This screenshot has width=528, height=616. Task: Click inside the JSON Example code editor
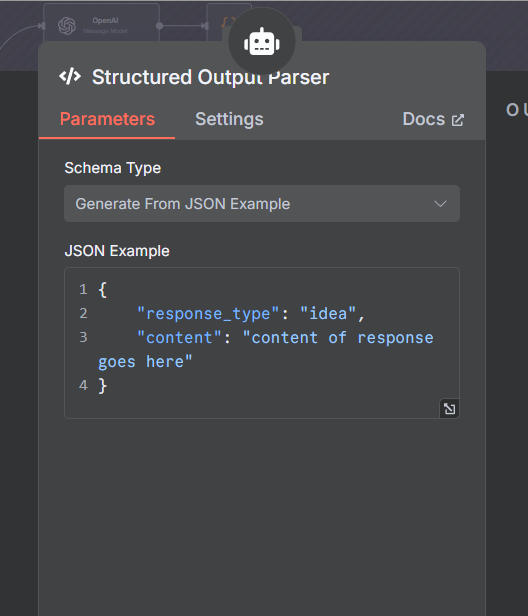(262, 343)
